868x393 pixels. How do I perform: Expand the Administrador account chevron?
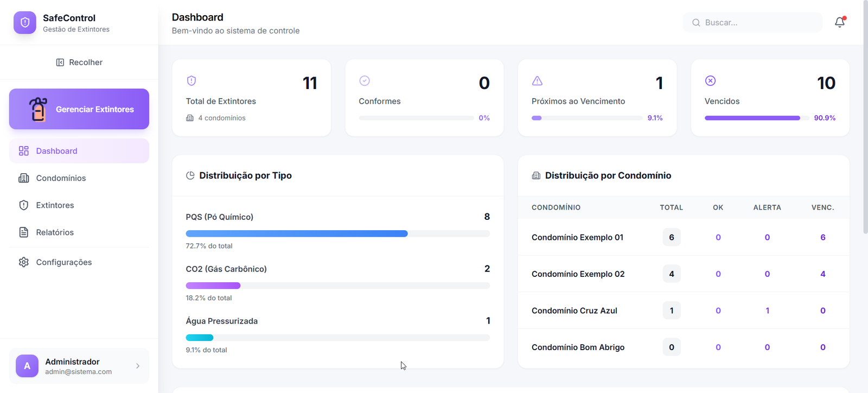[x=138, y=366]
